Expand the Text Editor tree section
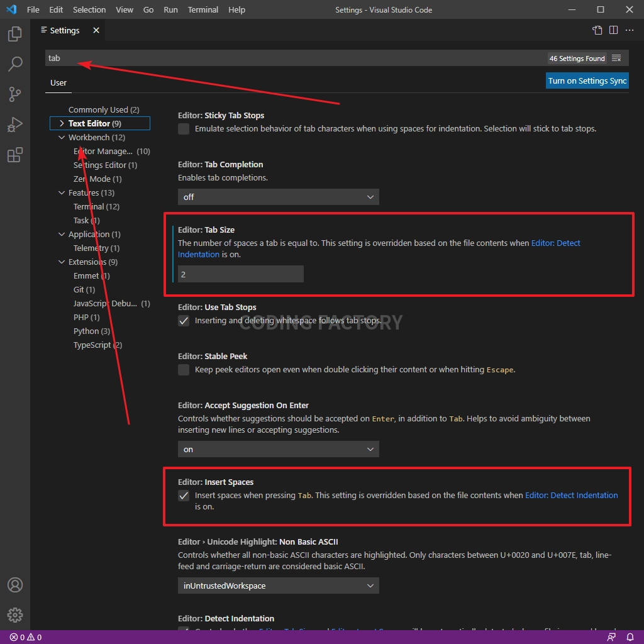Screen dimensions: 644x644 coord(62,123)
